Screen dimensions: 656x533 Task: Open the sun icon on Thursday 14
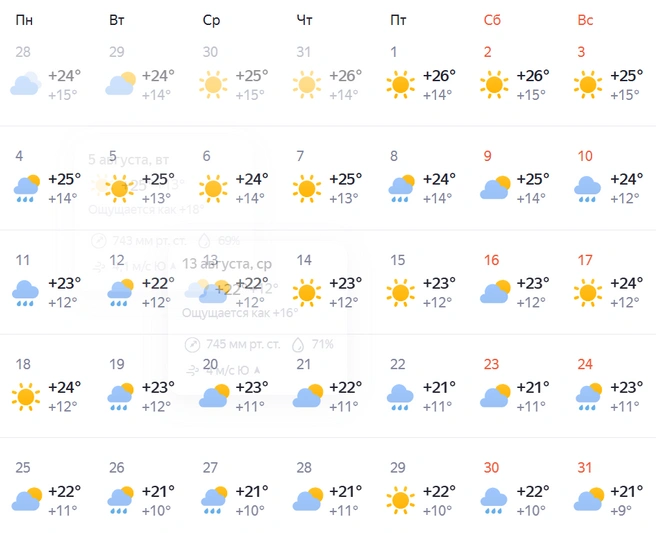click(x=307, y=292)
